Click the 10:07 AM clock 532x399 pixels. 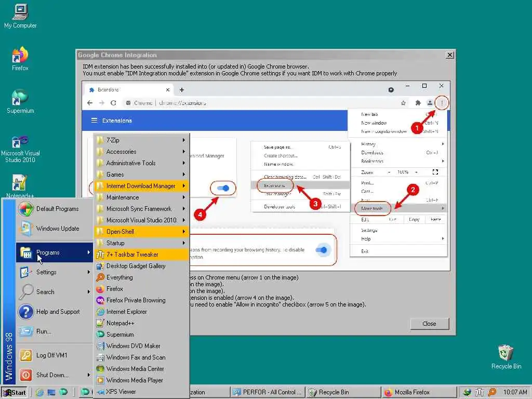(x=515, y=393)
